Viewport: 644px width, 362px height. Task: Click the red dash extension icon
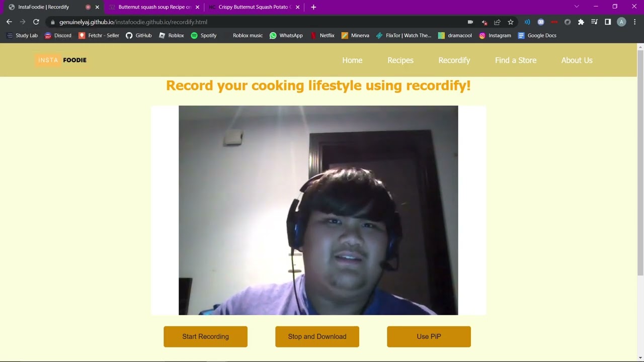click(554, 22)
